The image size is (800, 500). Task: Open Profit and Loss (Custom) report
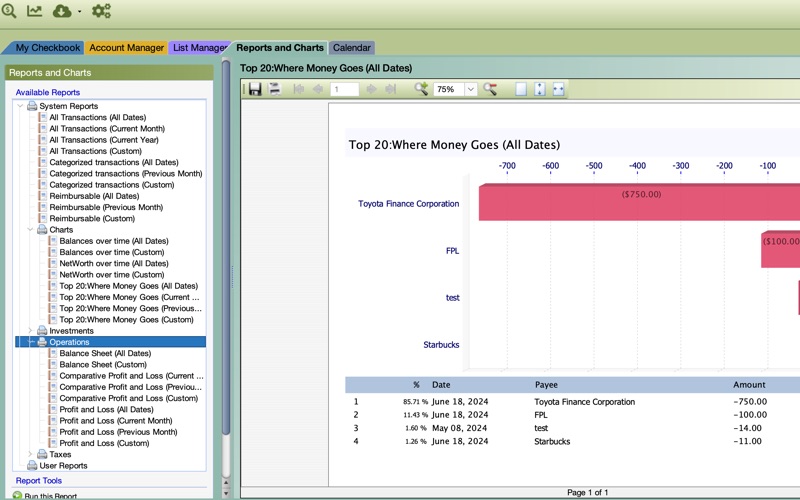(104, 443)
